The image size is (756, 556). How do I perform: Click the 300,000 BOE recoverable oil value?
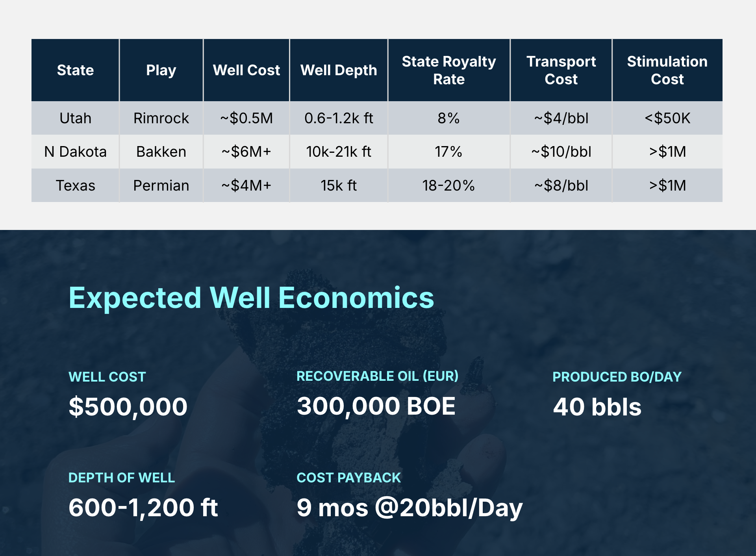pos(376,406)
